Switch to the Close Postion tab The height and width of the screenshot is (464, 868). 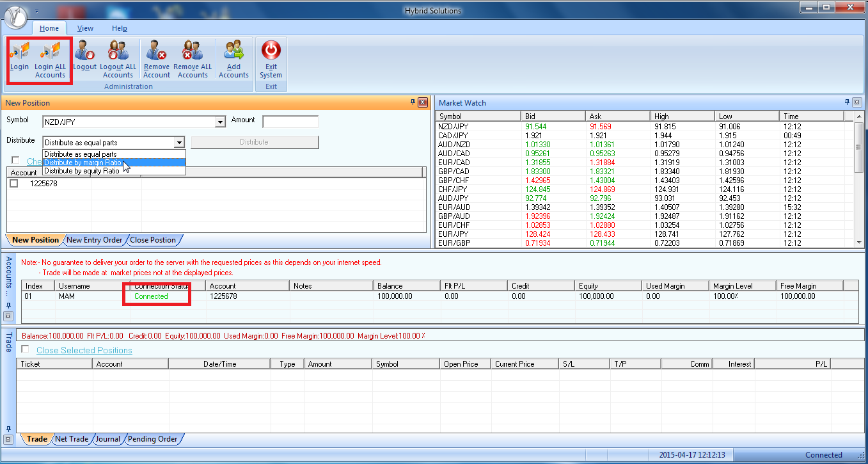153,240
